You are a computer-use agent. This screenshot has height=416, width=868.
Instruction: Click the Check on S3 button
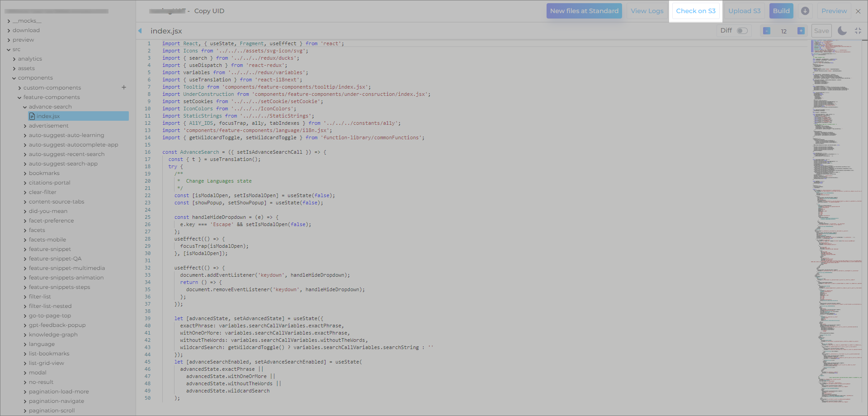tap(695, 11)
